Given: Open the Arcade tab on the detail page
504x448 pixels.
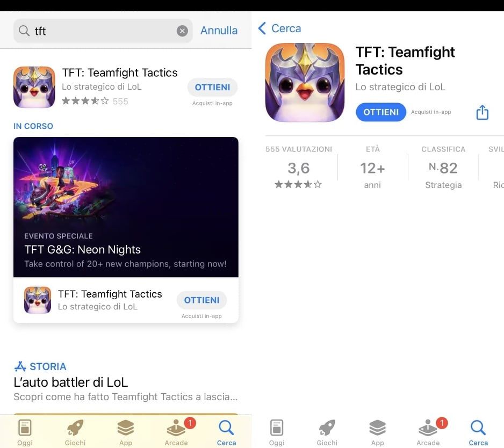Looking at the screenshot, I should tap(428, 432).
